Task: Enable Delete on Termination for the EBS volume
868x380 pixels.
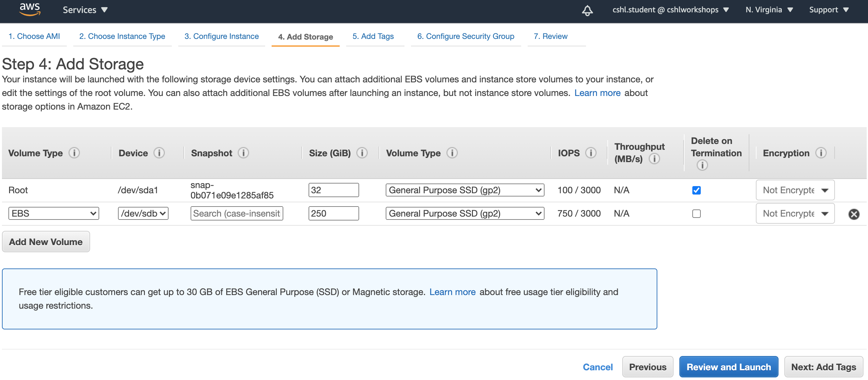Action: pos(696,213)
